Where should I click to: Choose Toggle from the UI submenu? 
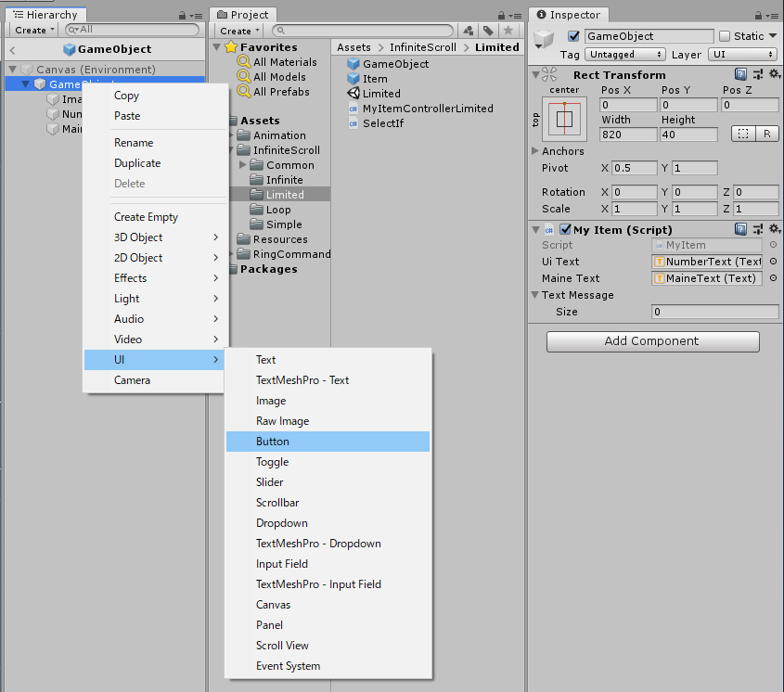[x=328, y=462]
